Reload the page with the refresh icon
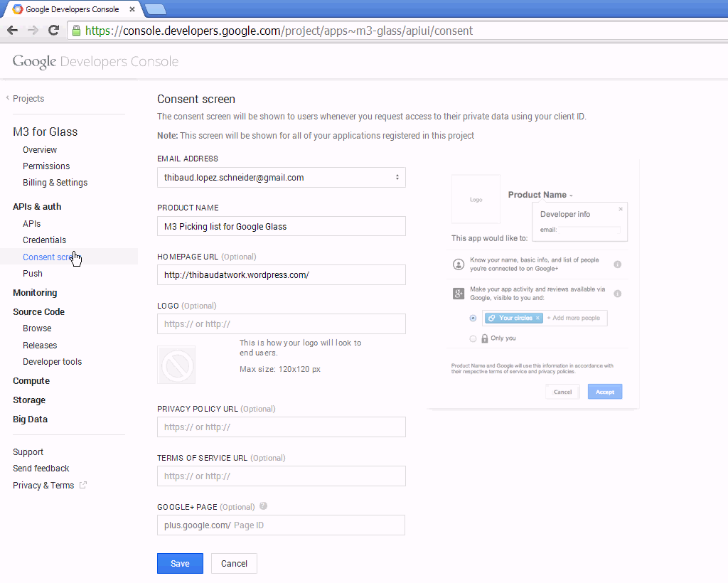 click(x=53, y=31)
